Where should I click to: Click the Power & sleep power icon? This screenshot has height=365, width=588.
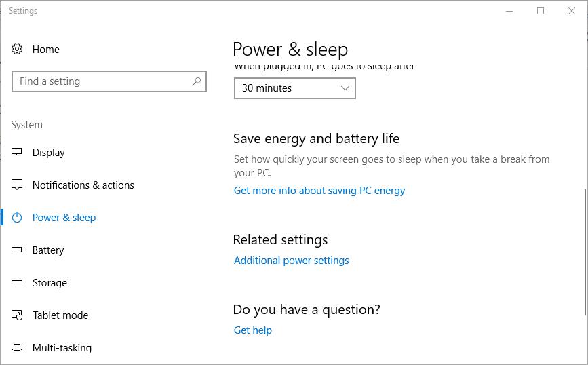tap(17, 218)
